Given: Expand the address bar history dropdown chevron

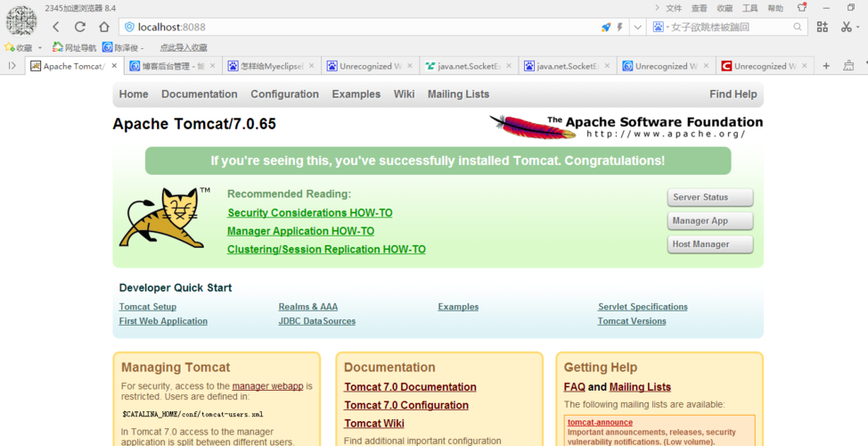Looking at the screenshot, I should (x=638, y=27).
